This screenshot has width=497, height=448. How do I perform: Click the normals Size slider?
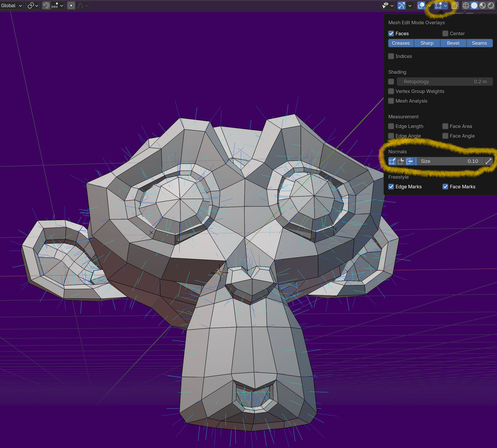(x=449, y=161)
